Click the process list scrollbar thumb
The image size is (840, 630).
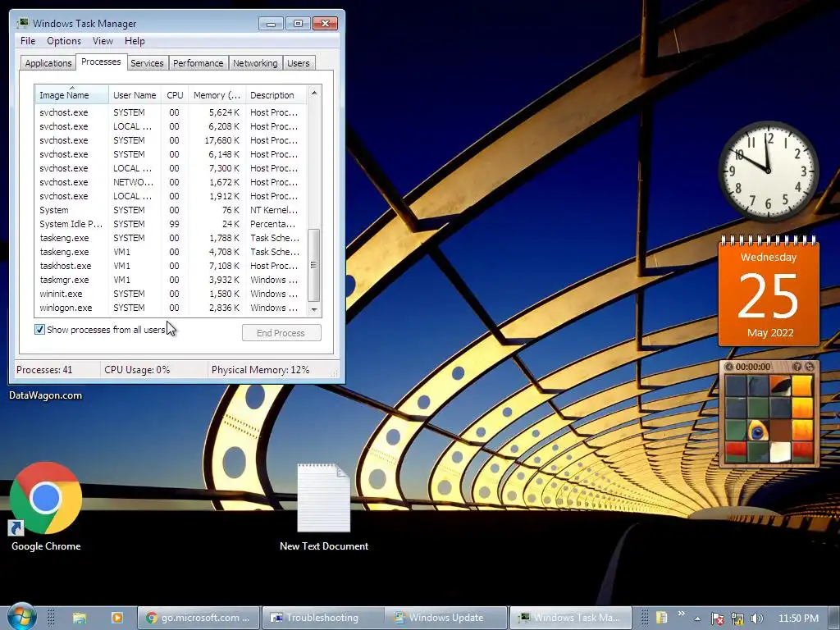click(314, 265)
